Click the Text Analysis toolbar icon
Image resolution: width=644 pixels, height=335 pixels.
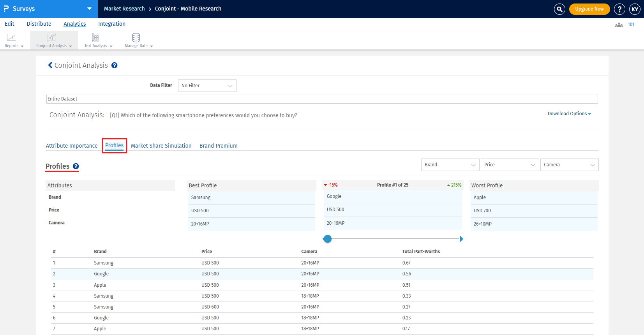96,37
